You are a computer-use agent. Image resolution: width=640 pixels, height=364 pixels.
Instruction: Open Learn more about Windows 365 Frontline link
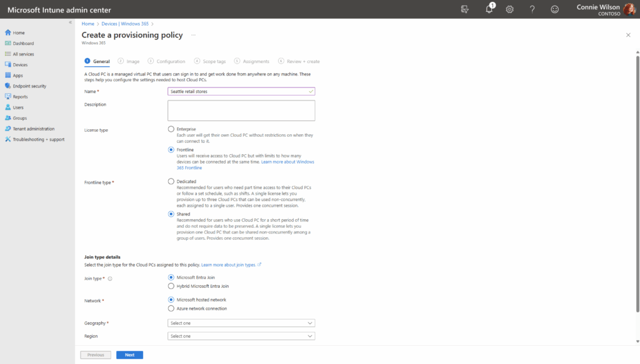click(287, 162)
